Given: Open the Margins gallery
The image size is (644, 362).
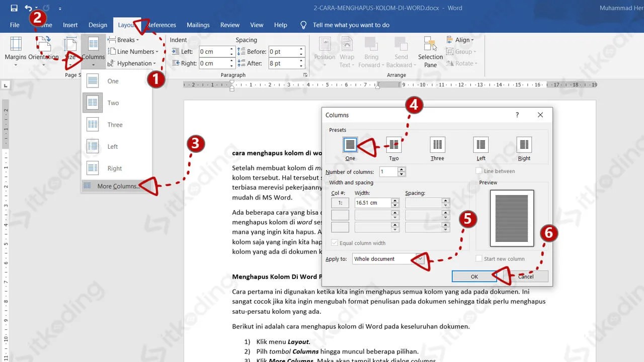Looking at the screenshot, I should pyautogui.click(x=16, y=50).
